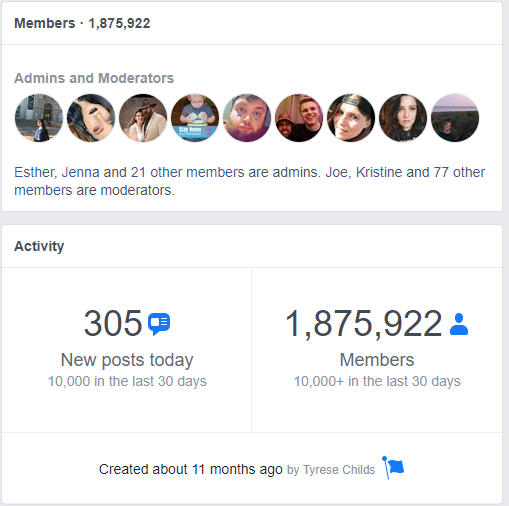This screenshot has width=509, height=506.
Task: Click the 305 new posts count
Action: [x=113, y=323]
